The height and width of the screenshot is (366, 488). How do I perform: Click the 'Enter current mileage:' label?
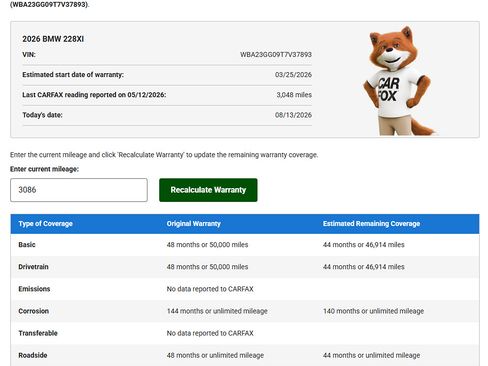click(44, 169)
